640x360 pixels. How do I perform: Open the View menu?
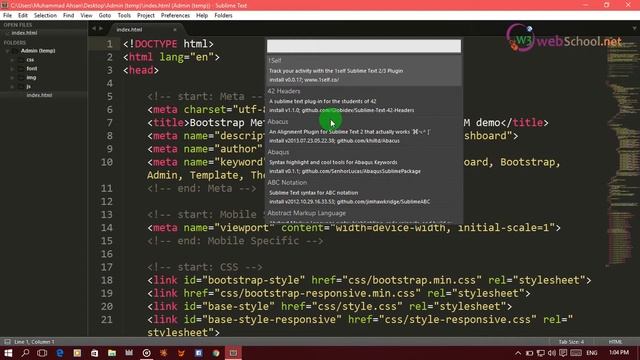pyautogui.click(x=86, y=16)
